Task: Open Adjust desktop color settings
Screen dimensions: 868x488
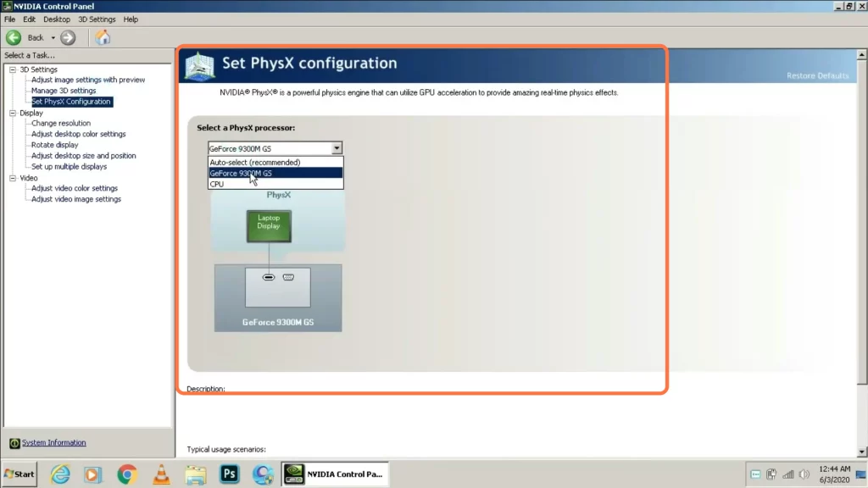Action: click(x=79, y=134)
